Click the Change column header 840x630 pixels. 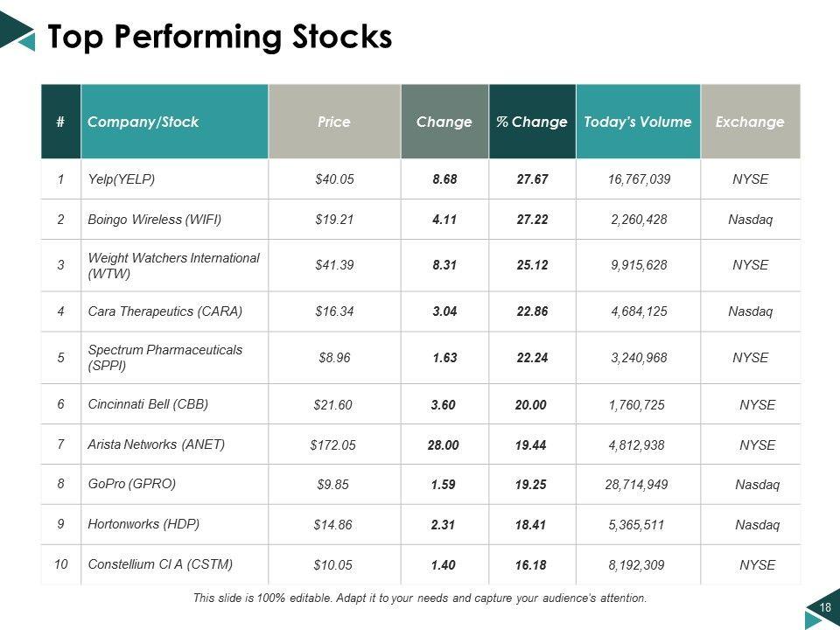[444, 122]
